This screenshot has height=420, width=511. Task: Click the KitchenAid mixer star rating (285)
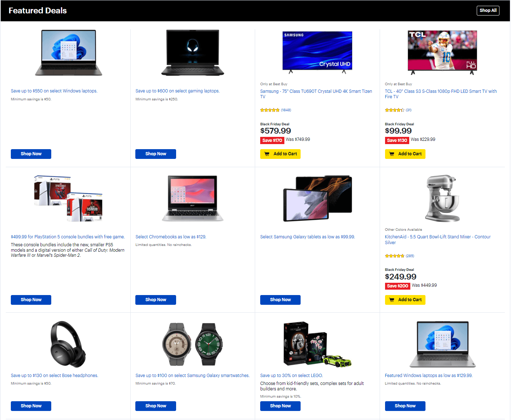(399, 256)
